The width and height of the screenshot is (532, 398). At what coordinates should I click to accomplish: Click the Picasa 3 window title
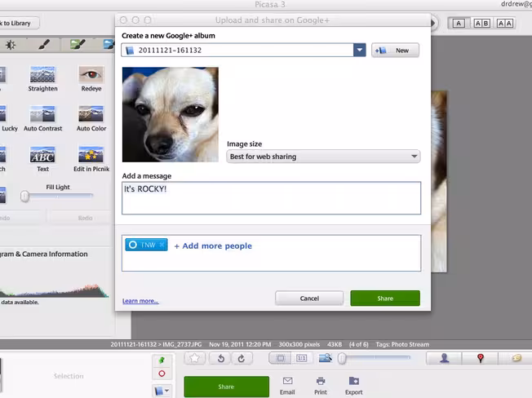pos(270,4)
